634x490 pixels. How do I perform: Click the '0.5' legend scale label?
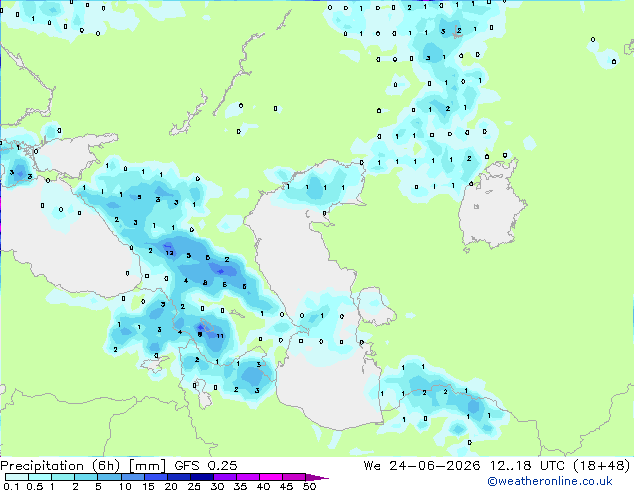pyautogui.click(x=35, y=486)
